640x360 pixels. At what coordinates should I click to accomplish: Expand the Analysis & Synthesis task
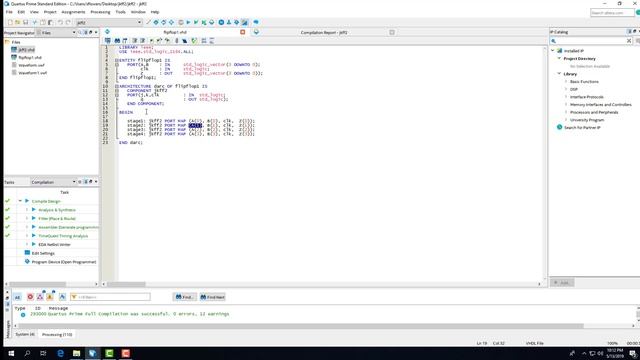[x=27, y=210]
